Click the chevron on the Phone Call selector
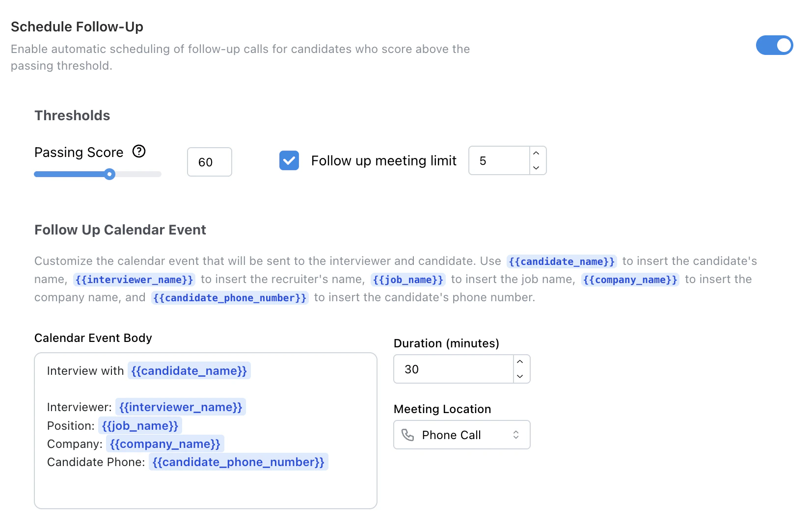 point(516,435)
